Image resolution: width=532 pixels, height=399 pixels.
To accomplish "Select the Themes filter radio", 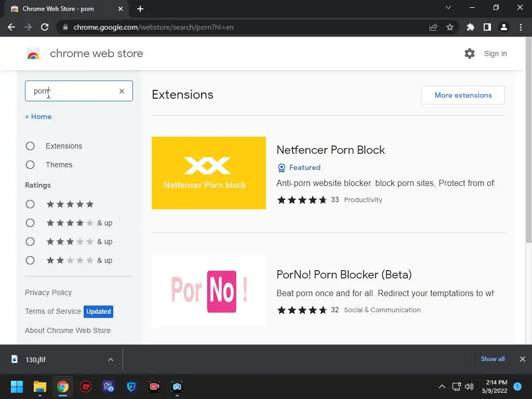I will click(30, 165).
